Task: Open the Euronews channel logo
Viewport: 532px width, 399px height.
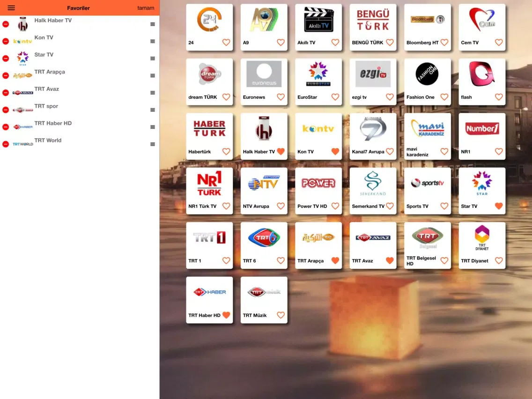Action: [x=264, y=74]
